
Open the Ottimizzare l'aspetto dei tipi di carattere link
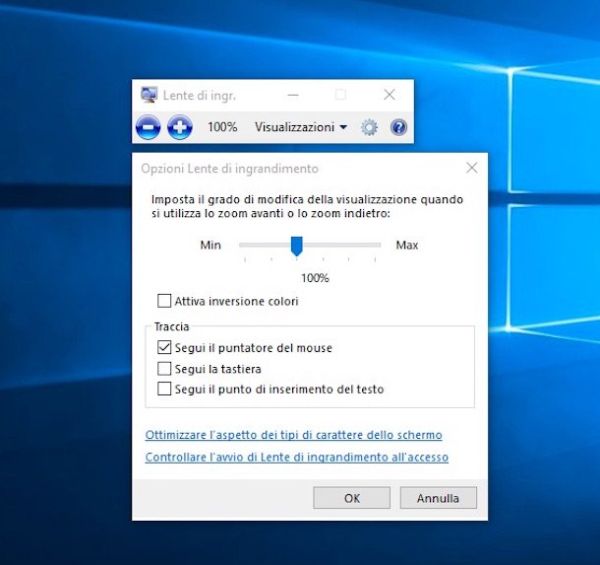point(293,435)
